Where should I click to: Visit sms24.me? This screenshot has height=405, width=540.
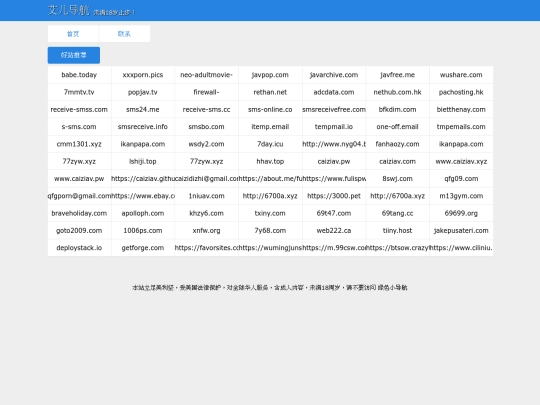(x=143, y=109)
